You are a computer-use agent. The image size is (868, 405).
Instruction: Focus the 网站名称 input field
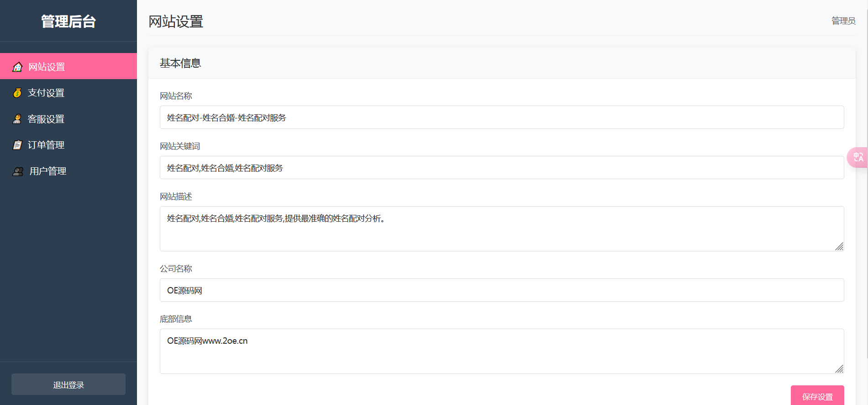coord(501,117)
